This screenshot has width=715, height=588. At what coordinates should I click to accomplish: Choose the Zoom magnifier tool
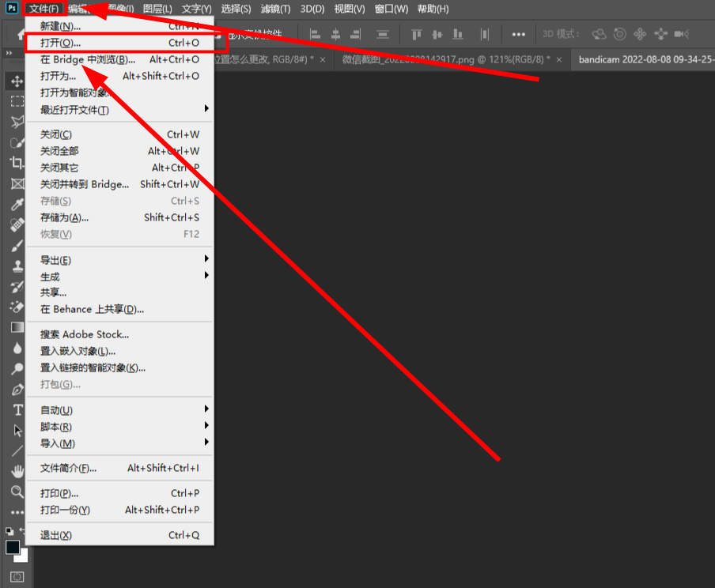(17, 492)
